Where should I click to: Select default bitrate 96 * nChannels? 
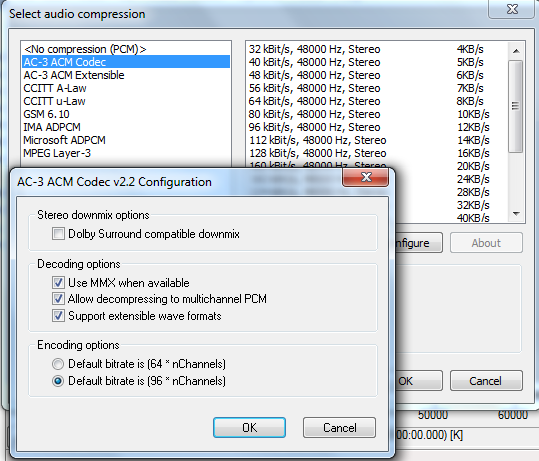click(58, 381)
